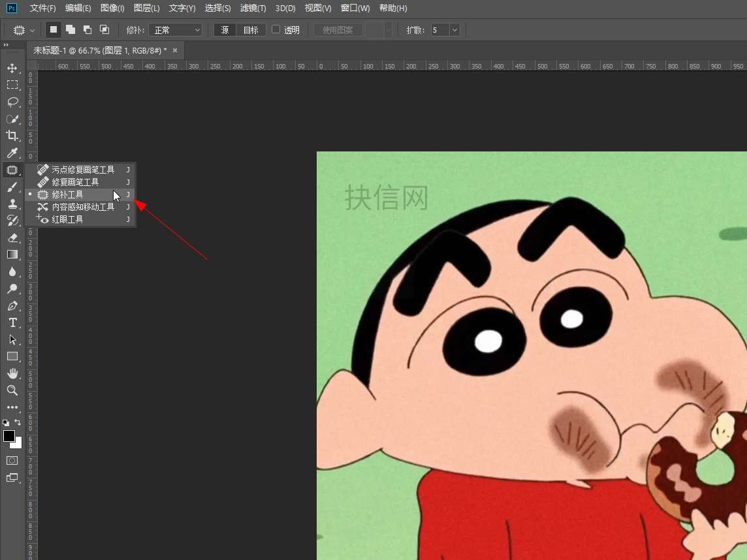This screenshot has height=560, width=747.
Task: Open the 图像(I) menu
Action: 112,8
